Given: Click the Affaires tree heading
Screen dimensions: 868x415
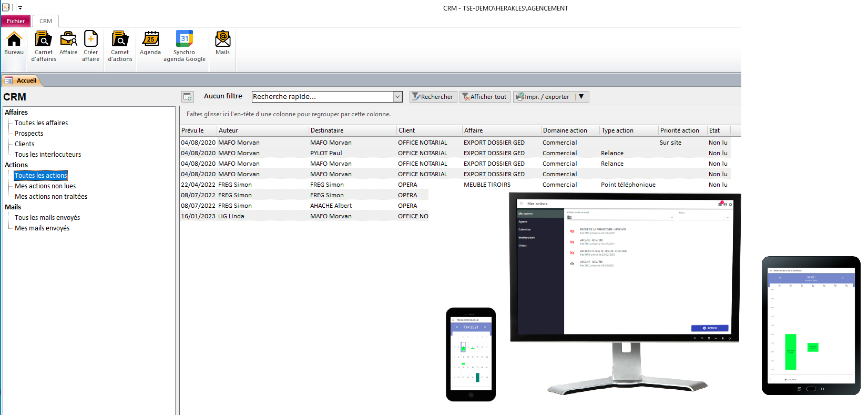Looking at the screenshot, I should [x=16, y=112].
